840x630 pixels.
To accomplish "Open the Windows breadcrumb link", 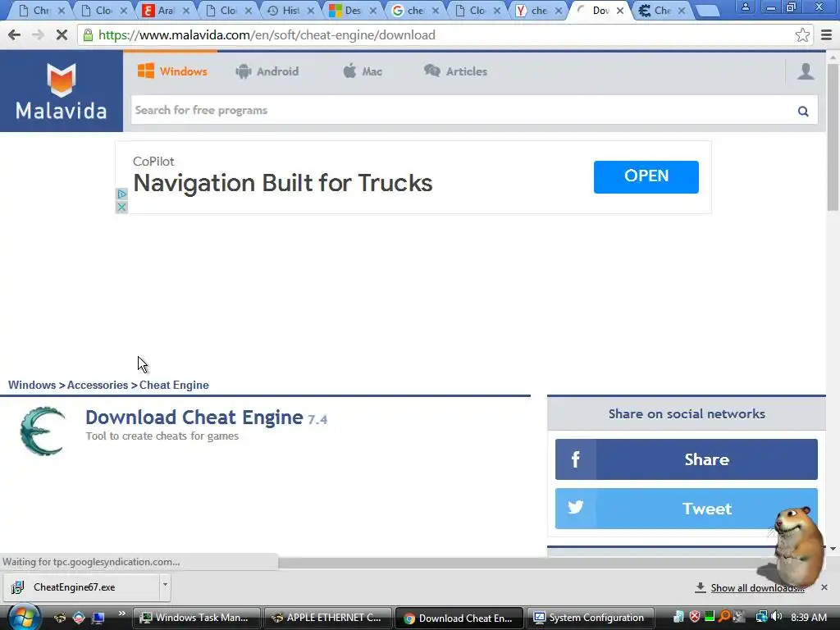I will click(32, 385).
